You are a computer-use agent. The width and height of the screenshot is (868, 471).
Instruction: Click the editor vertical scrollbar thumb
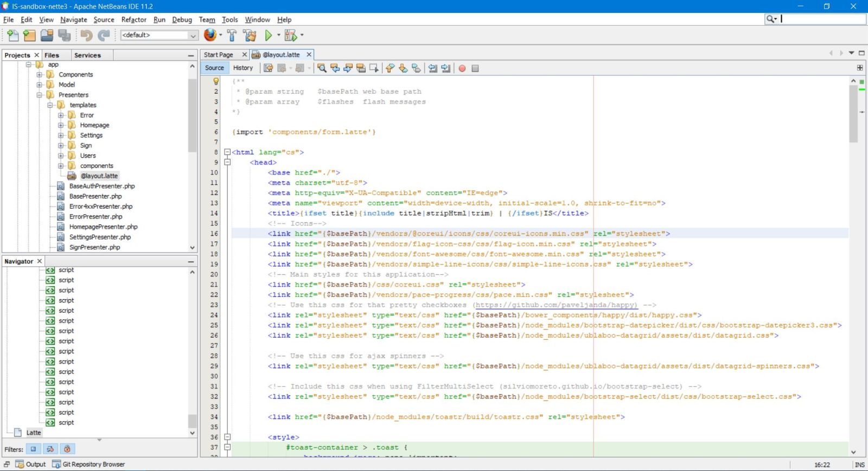click(853, 114)
